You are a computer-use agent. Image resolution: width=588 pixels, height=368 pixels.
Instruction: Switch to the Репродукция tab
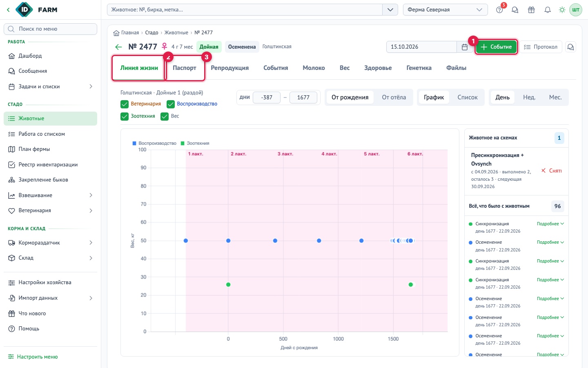tap(230, 68)
